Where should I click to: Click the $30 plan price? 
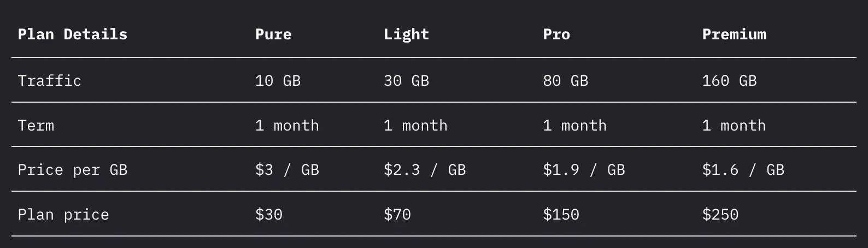point(268,215)
